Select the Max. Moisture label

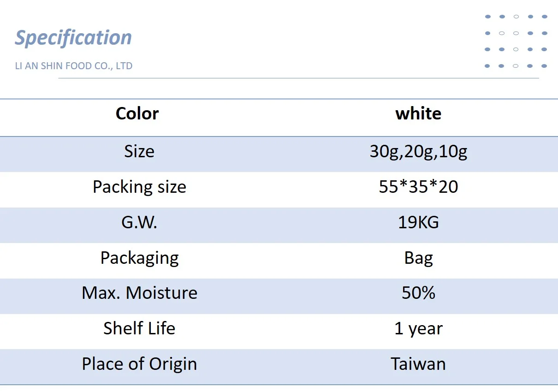[x=139, y=293]
